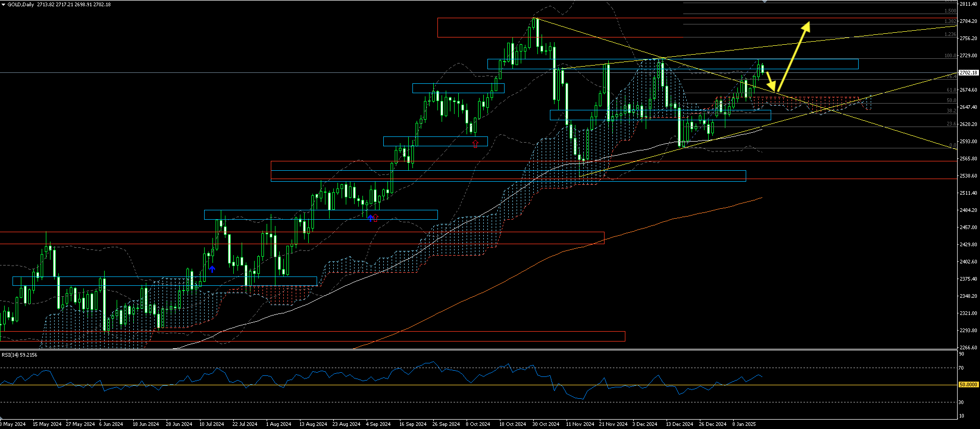Click the 38.2 Fibonacci level label
Screen dimensions: 980x429
[x=951, y=111]
